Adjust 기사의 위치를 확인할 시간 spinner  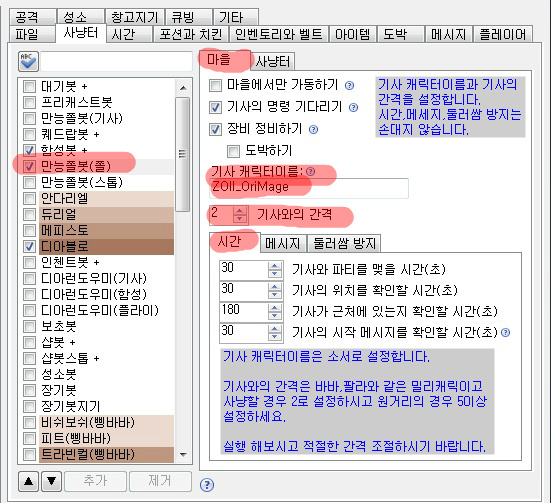click(x=275, y=291)
